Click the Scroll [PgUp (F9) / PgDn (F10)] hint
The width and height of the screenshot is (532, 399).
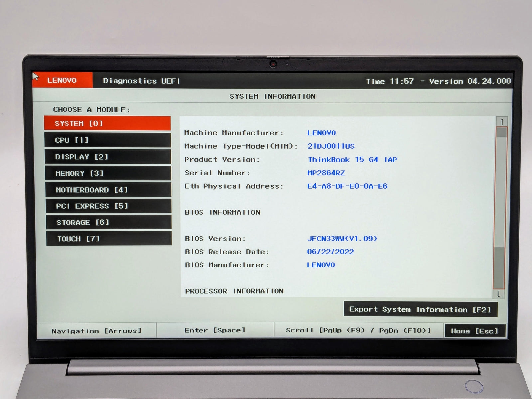(x=358, y=330)
